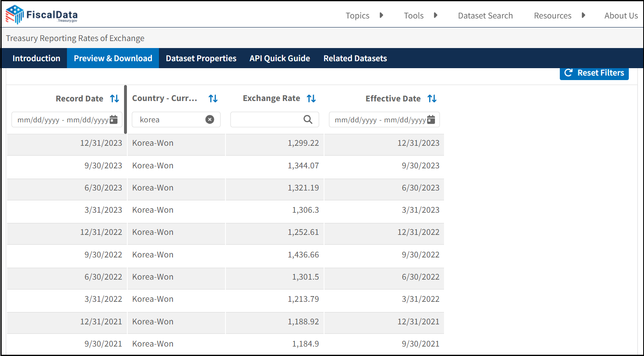Go to API Quick Guide tab
Screen dimensions: 644x356
coord(280,58)
